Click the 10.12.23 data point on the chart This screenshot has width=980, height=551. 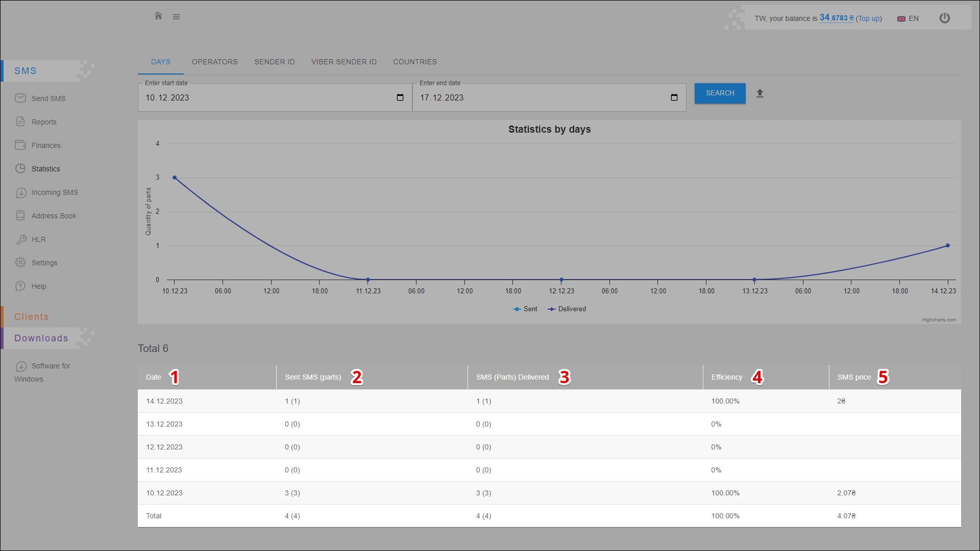175,178
